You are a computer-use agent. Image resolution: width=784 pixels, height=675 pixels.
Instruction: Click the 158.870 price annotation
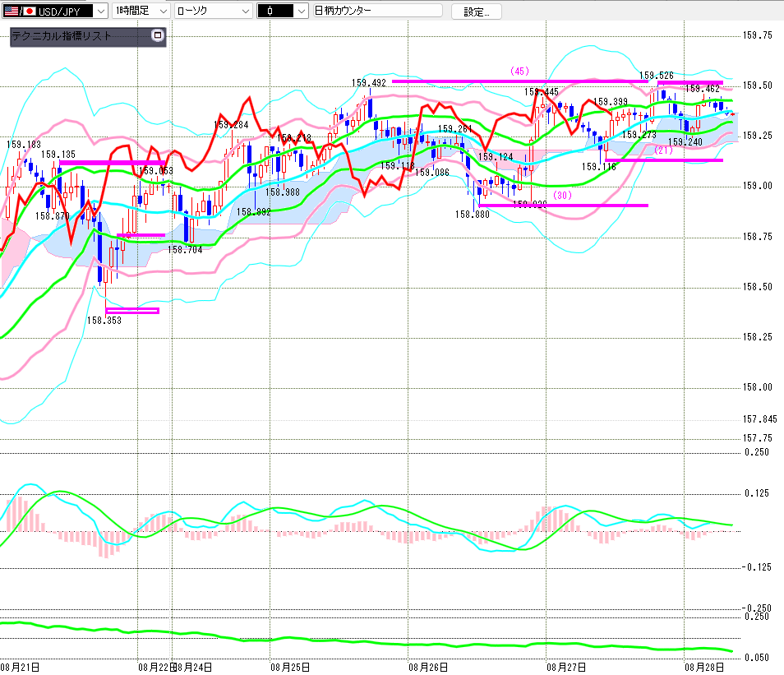point(52,216)
